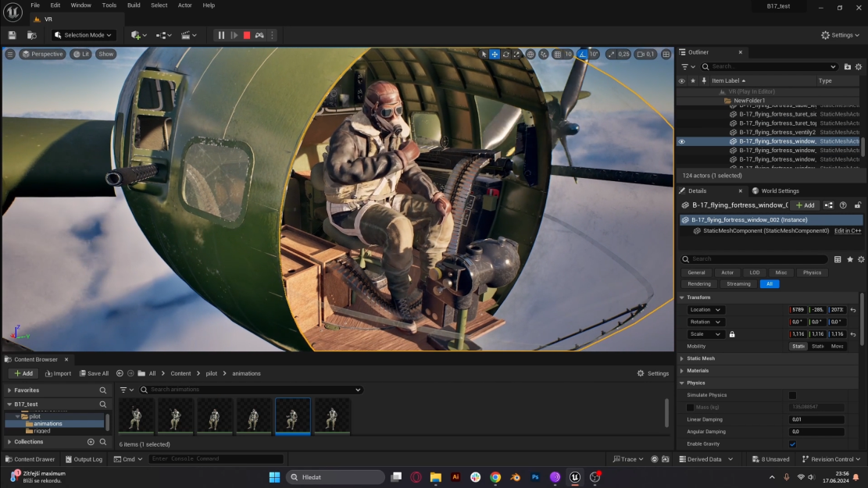Viewport: 868px width, 488px height.
Task: Enable the Simulate Physics checkbox
Action: 793,395
